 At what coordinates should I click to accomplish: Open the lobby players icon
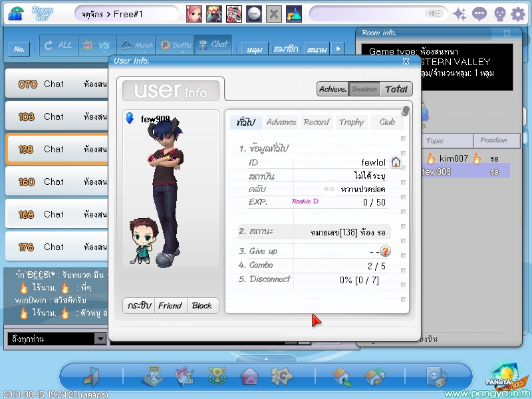click(15, 14)
